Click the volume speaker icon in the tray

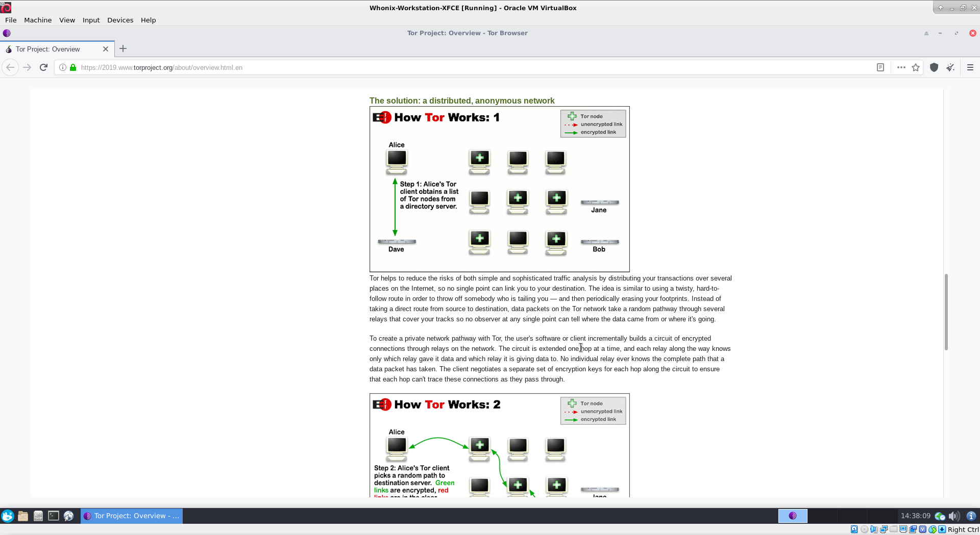[x=953, y=516]
